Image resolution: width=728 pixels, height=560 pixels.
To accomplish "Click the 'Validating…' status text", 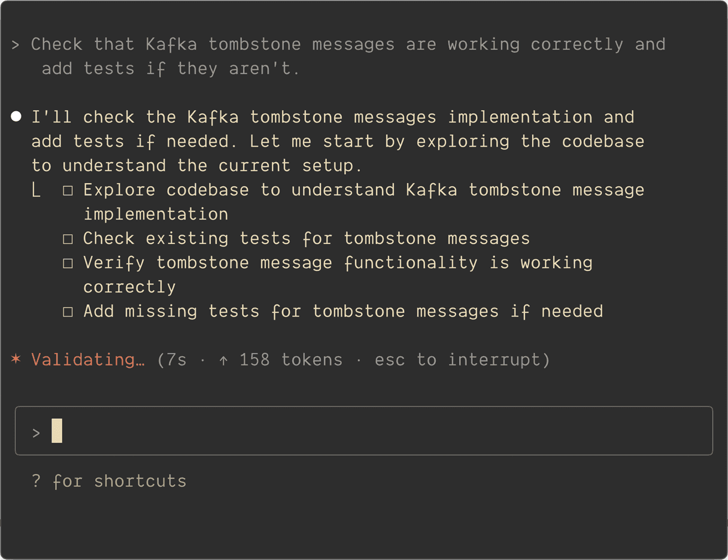I will pyautogui.click(x=88, y=360).
